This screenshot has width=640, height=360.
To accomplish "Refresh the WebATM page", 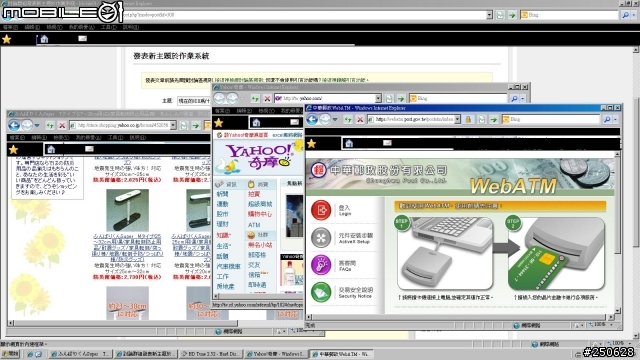I will (x=348, y=119).
